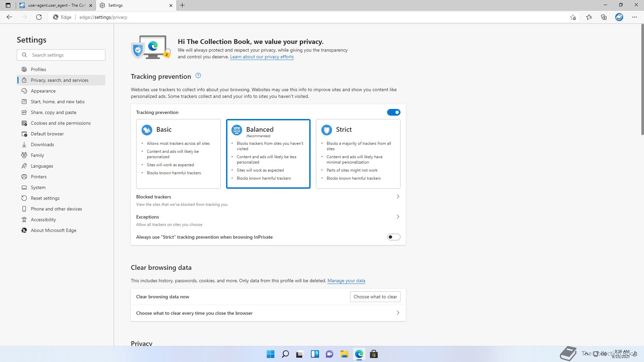The image size is (644, 362).
Task: Click the Tracking prevention help icon
Action: click(198, 76)
